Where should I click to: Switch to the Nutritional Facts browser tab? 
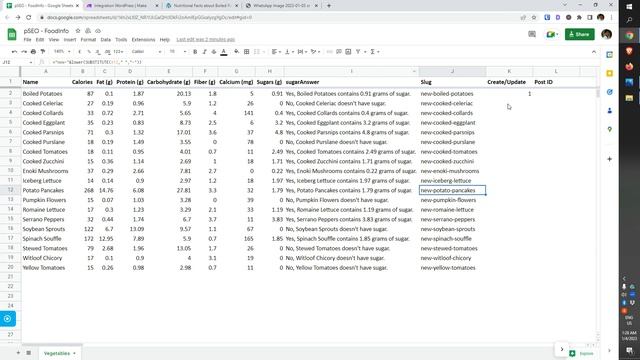pos(202,6)
